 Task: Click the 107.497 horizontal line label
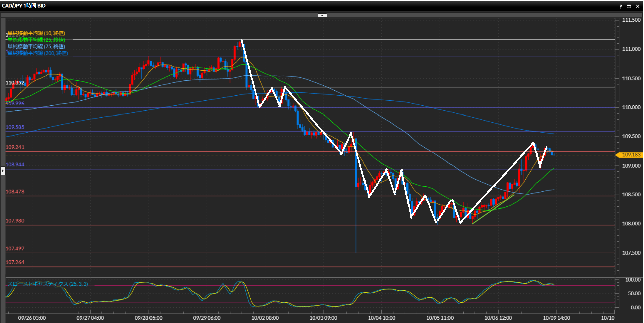click(15, 249)
